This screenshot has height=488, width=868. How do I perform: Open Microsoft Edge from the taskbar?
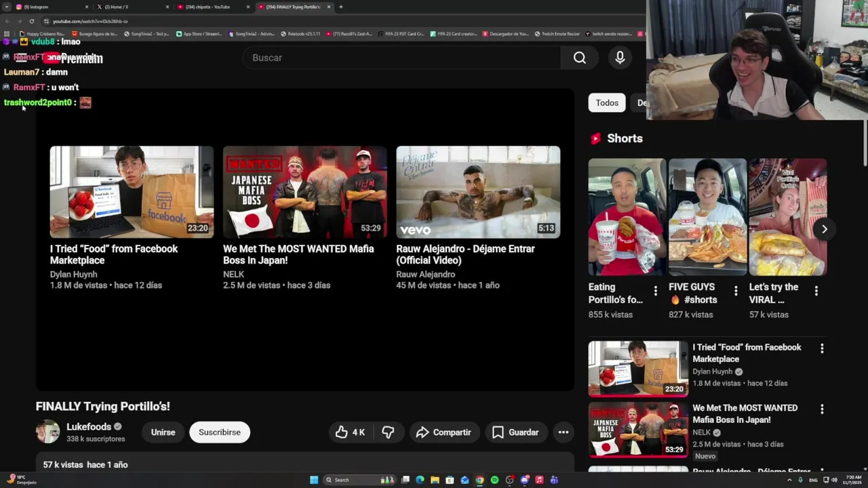(420, 480)
